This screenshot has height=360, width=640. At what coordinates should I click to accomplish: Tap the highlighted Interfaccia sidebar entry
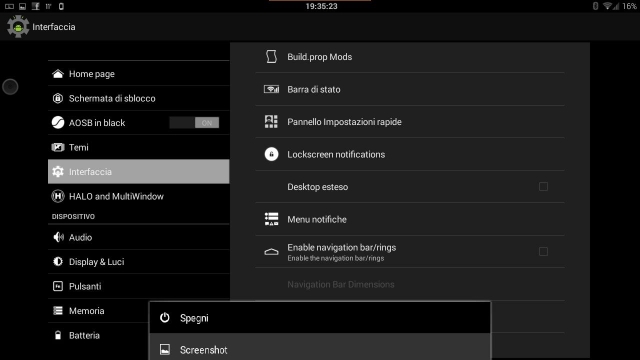[x=139, y=172]
